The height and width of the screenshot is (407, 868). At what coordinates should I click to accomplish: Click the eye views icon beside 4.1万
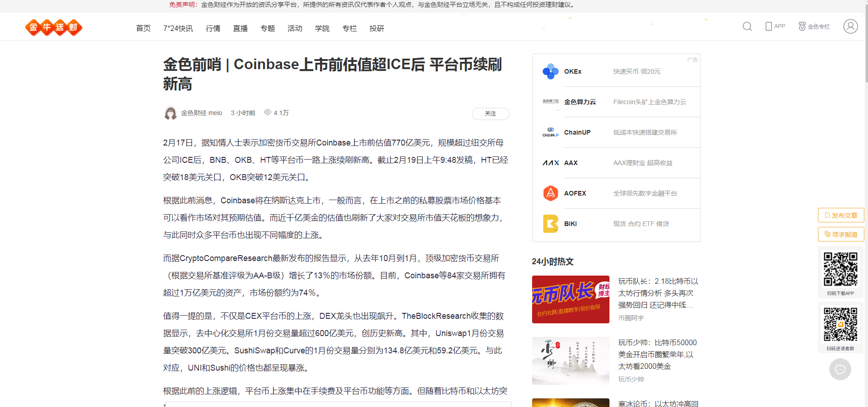(x=268, y=112)
